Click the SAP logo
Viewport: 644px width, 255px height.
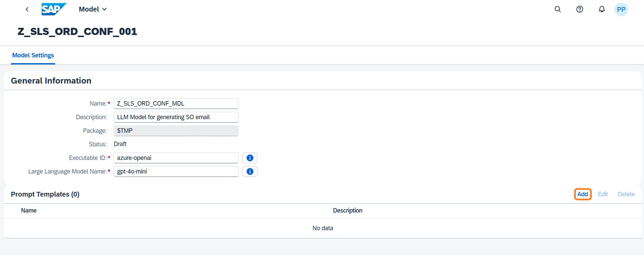[54, 9]
